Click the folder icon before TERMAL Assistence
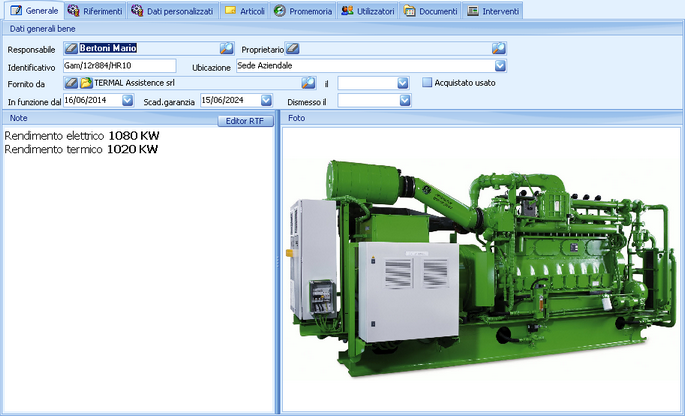The height and width of the screenshot is (416, 685). pos(86,83)
